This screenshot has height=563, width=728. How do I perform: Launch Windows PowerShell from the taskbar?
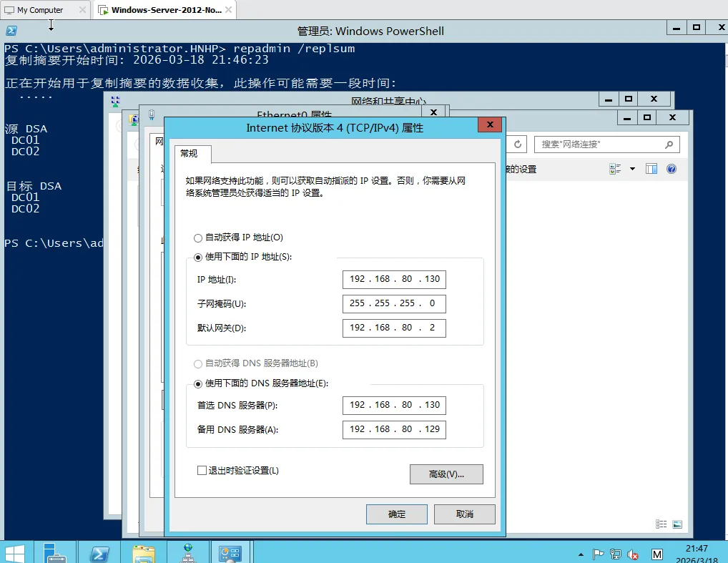pyautogui.click(x=100, y=552)
